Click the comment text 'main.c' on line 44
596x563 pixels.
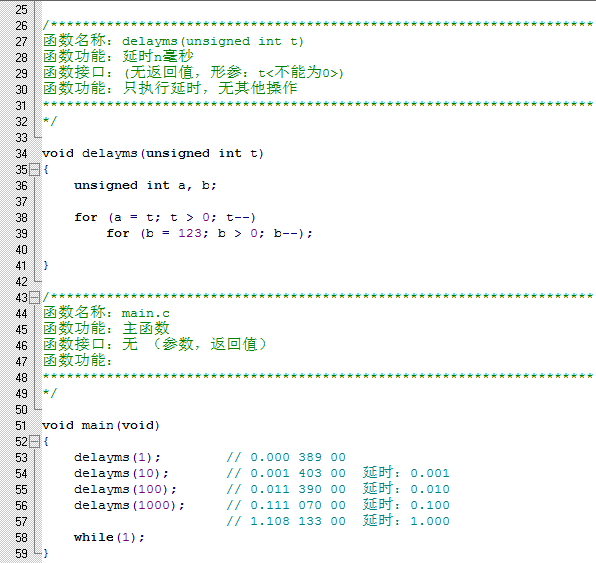[146, 314]
